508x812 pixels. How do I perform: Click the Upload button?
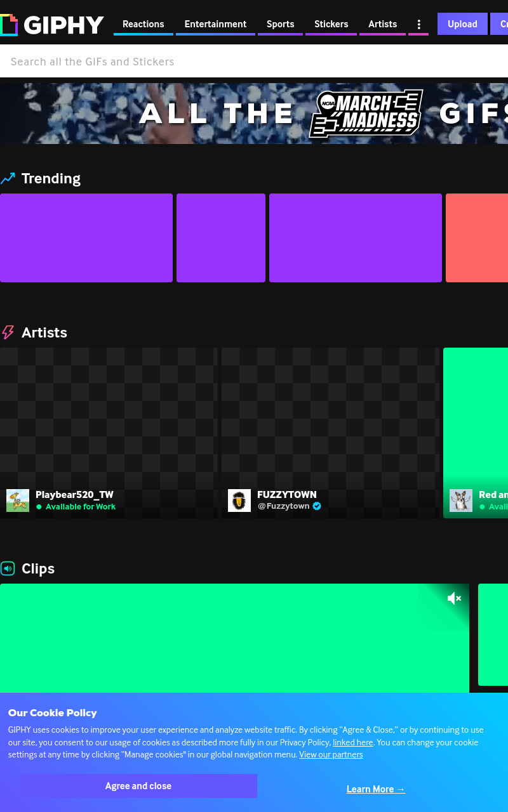coord(462,24)
